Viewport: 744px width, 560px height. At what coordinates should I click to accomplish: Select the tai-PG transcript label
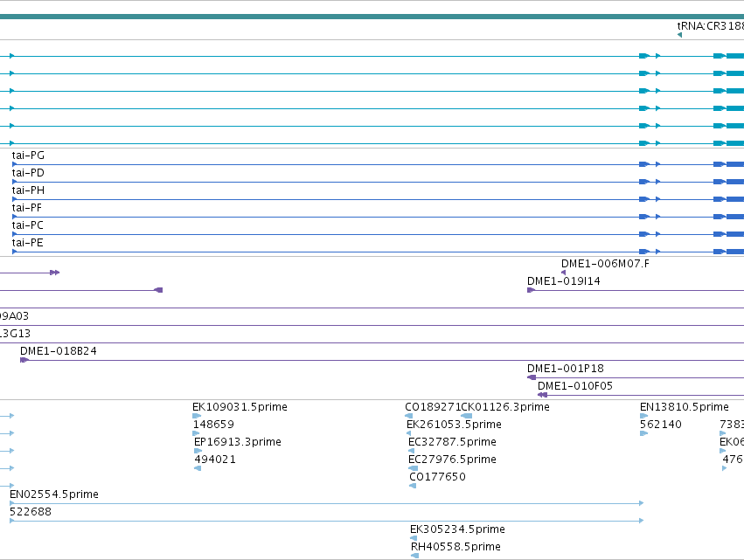(x=28, y=155)
